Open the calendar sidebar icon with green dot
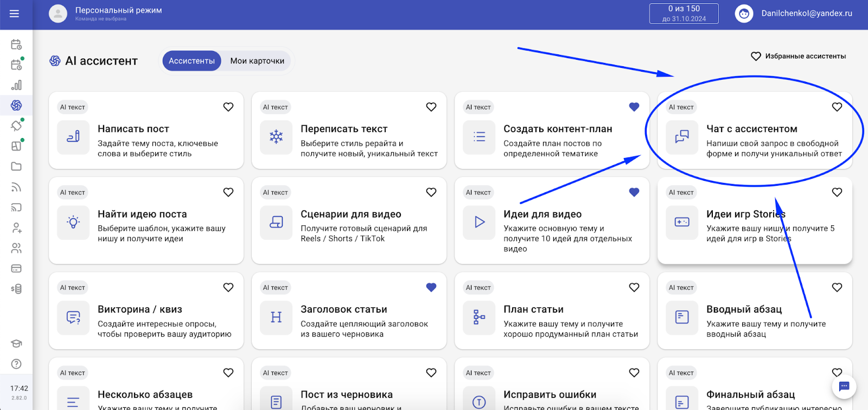The image size is (868, 410). 16,65
